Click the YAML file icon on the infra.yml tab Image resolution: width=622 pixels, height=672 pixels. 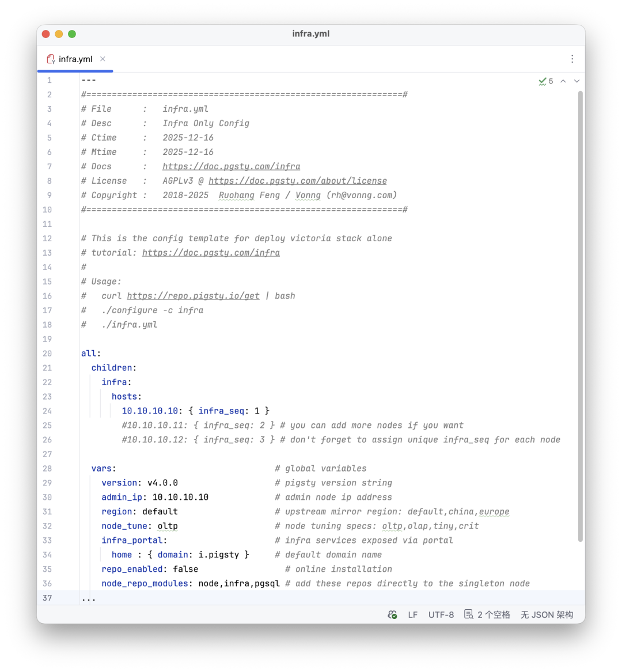[50, 58]
